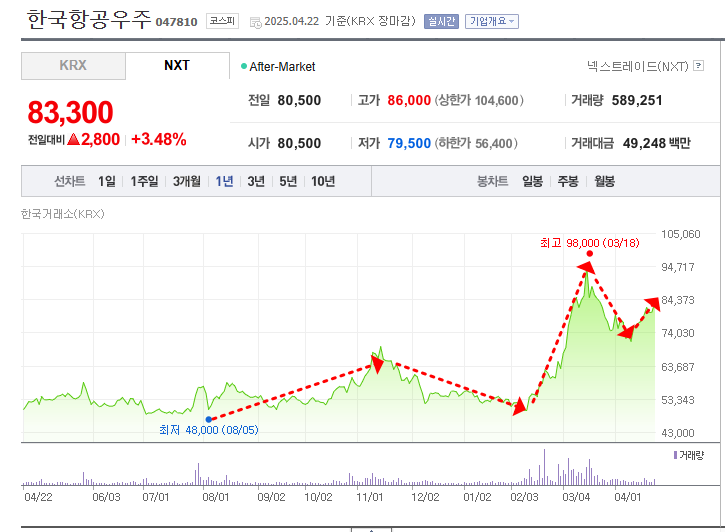Switch to the NXT tab

[x=177, y=66]
